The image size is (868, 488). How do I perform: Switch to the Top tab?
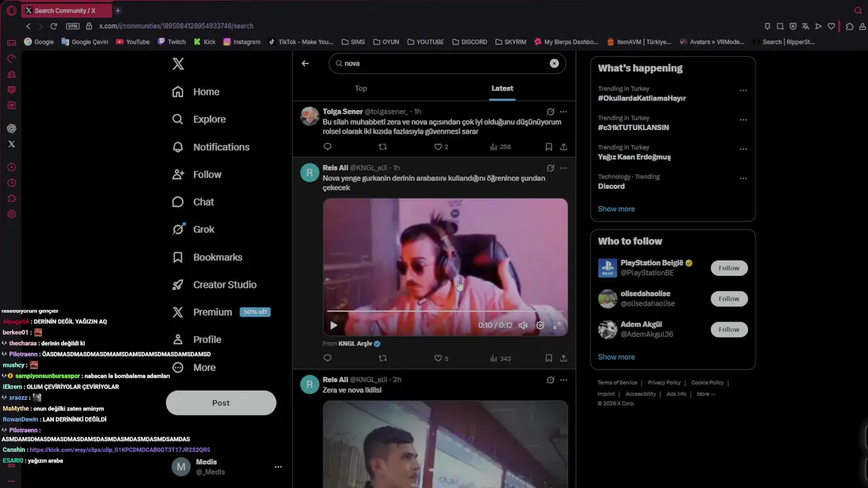361,88
